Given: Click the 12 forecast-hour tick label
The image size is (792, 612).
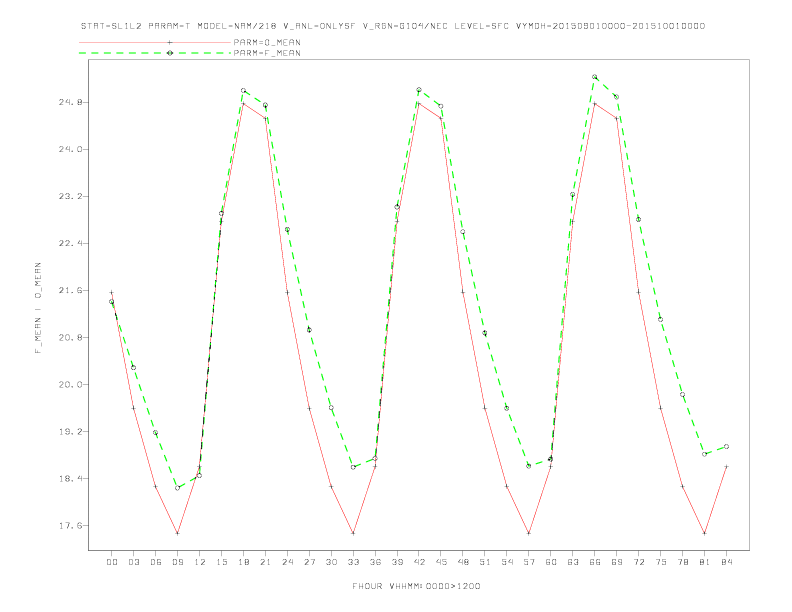Looking at the screenshot, I should pos(200,562).
